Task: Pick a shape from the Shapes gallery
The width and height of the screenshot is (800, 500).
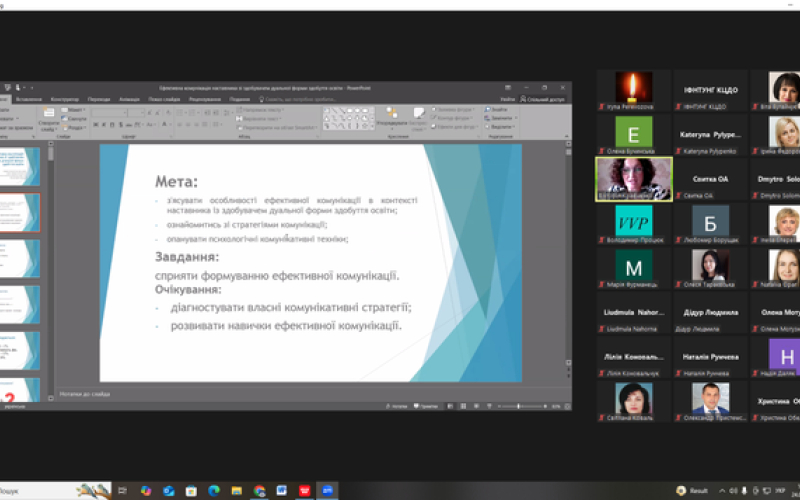Action: pos(348,118)
